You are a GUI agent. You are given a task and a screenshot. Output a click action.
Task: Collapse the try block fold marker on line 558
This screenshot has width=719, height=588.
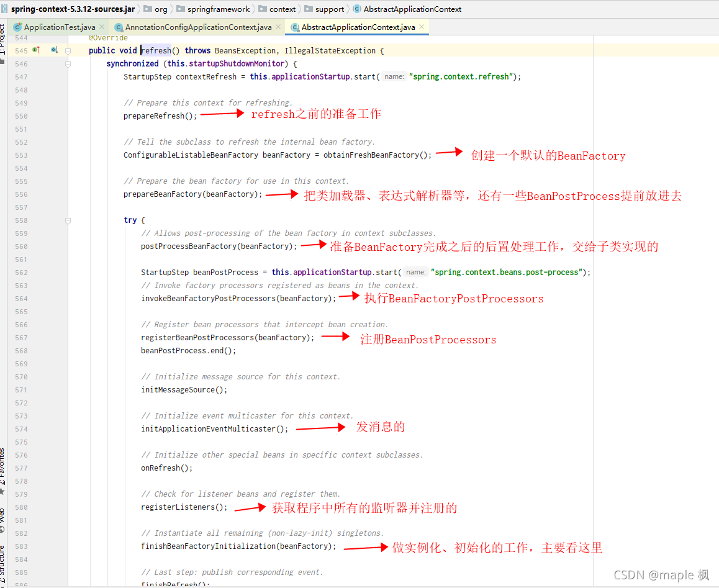[67, 220]
